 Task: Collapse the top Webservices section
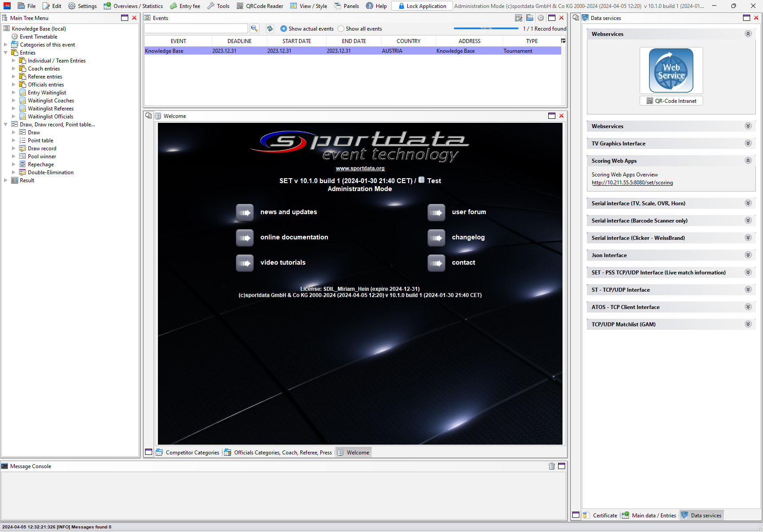748,34
